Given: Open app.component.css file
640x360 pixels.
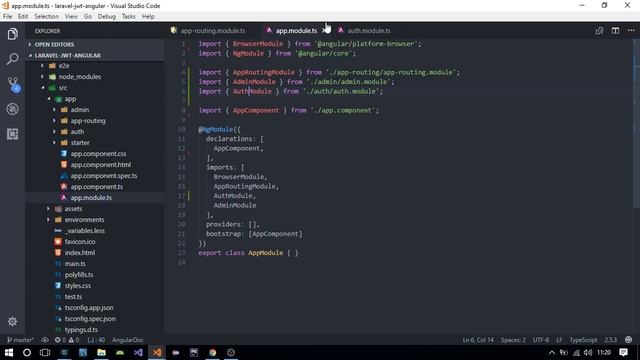Looking at the screenshot, I should click(98, 154).
